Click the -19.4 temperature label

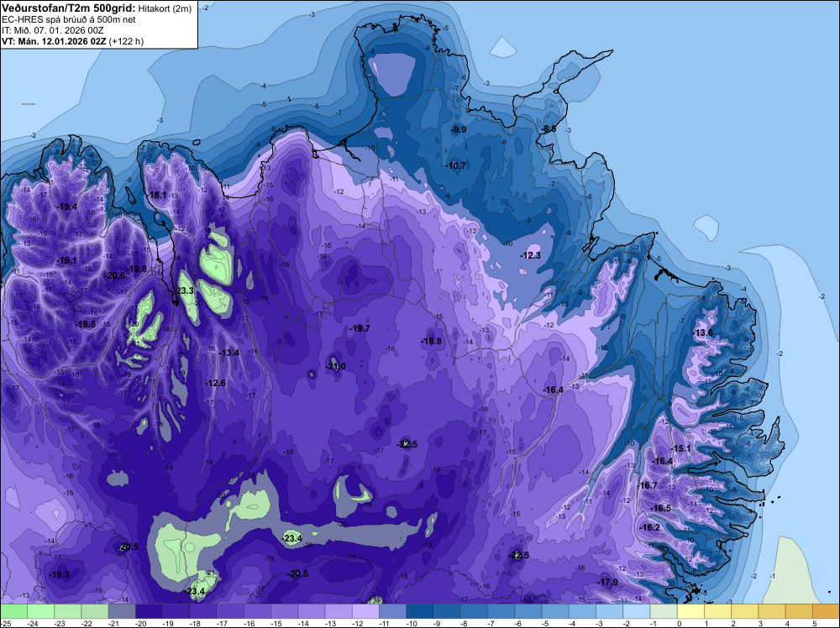(66, 207)
